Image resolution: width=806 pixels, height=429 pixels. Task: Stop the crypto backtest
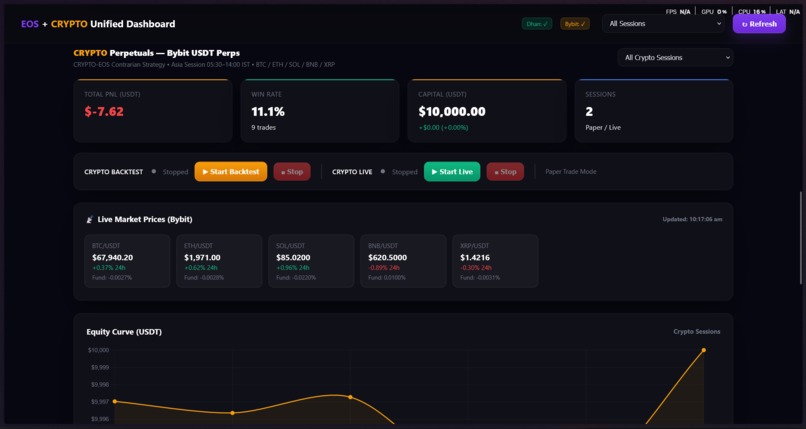[x=292, y=172]
